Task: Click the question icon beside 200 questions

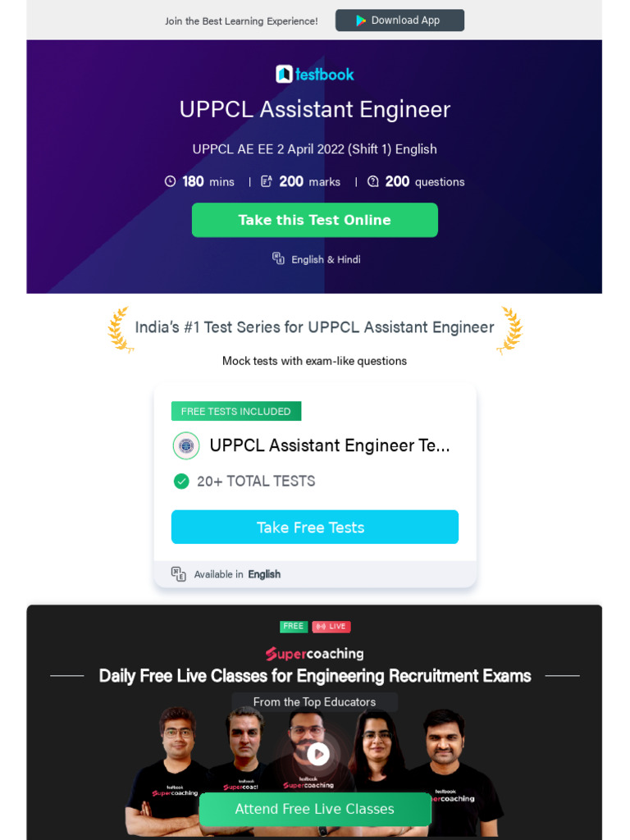Action: coord(373,181)
